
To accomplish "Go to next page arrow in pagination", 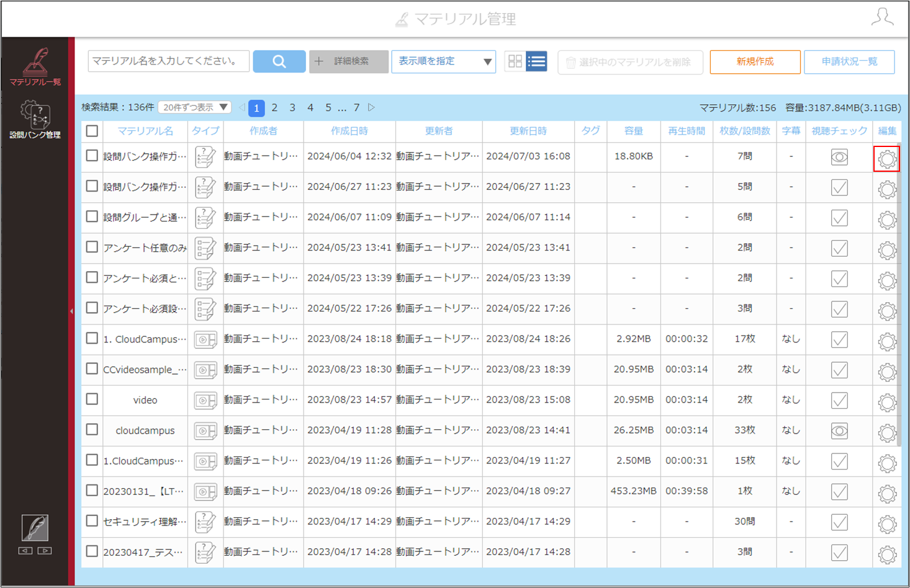I will [371, 107].
